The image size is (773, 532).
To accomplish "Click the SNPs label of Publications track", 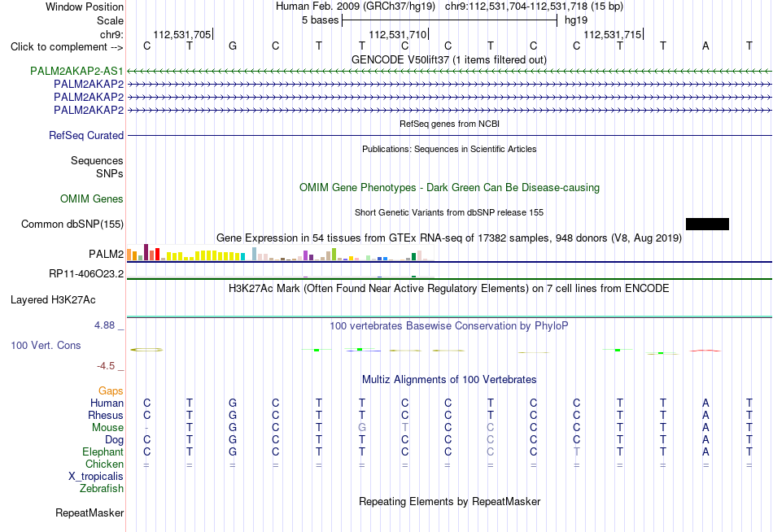I will tap(110, 173).
